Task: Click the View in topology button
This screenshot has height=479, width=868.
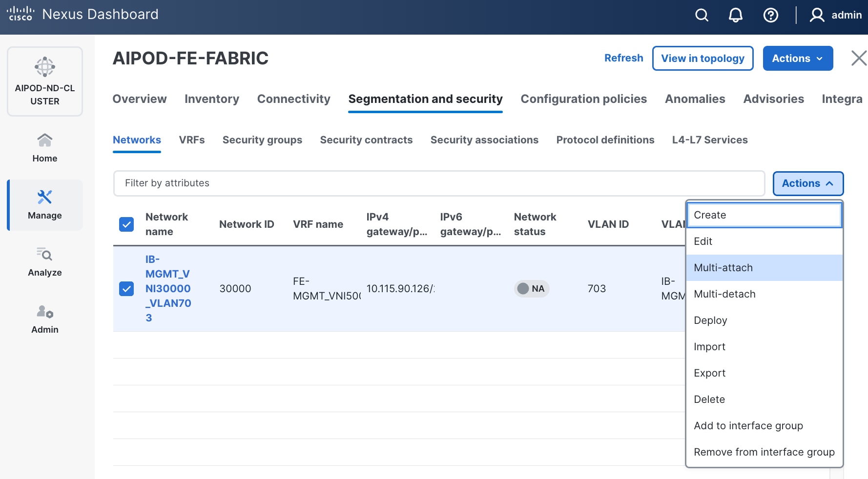Action: (703, 59)
